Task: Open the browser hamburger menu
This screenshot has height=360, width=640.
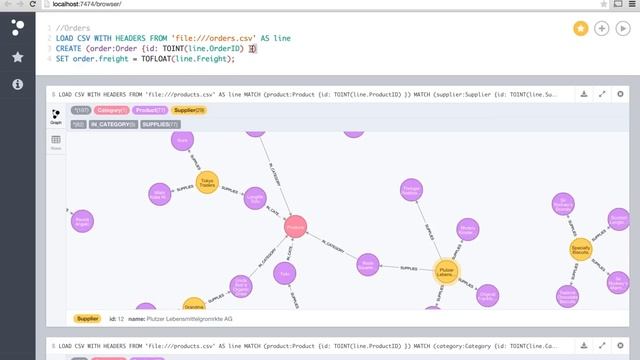Action: point(632,4)
